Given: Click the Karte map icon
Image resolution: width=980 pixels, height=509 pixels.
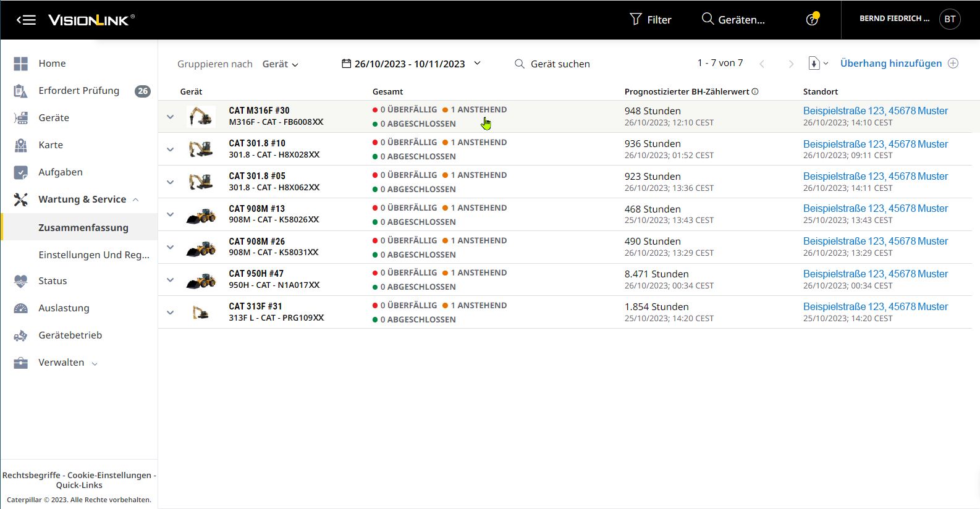Looking at the screenshot, I should [21, 145].
